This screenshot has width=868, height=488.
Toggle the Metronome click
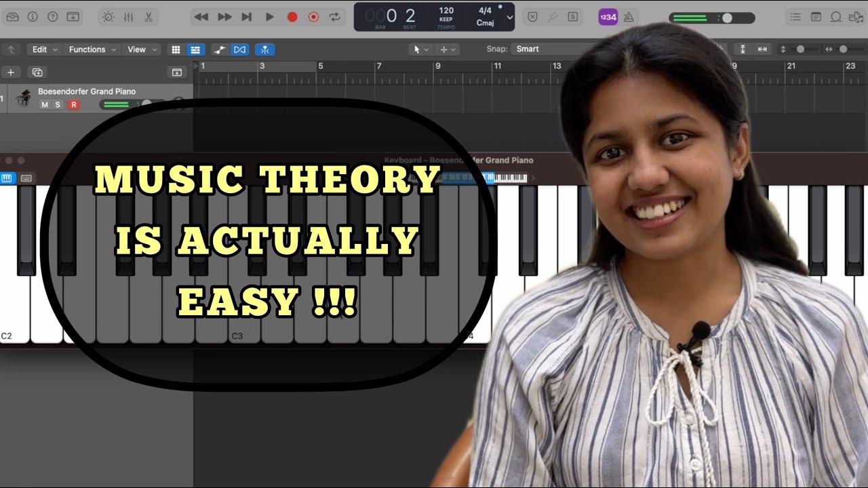pyautogui.click(x=628, y=17)
